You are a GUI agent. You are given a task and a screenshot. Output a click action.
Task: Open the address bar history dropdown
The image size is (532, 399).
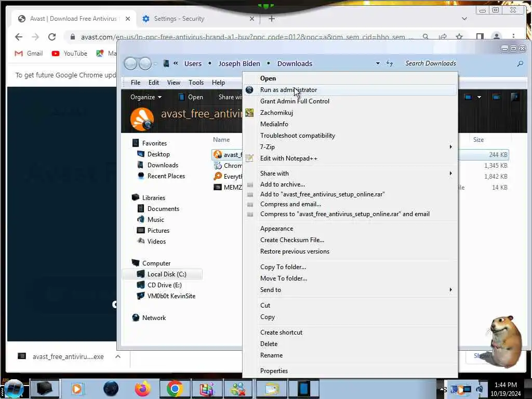coord(378,63)
